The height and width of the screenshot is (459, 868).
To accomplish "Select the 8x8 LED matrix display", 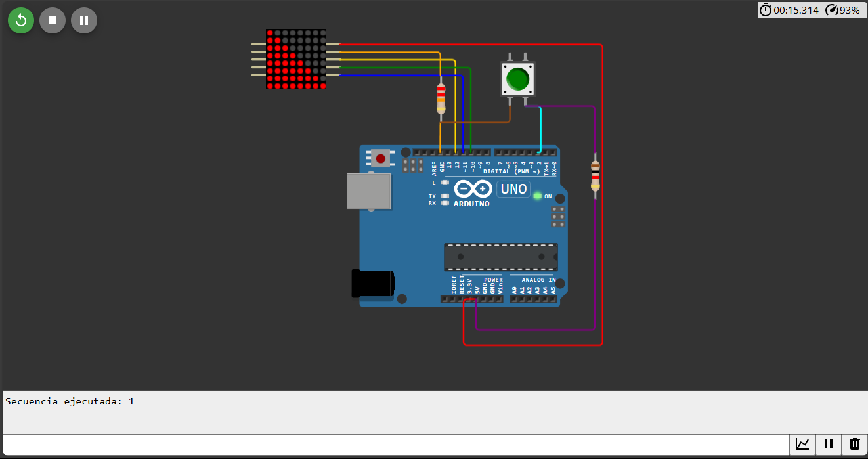I will (295, 58).
